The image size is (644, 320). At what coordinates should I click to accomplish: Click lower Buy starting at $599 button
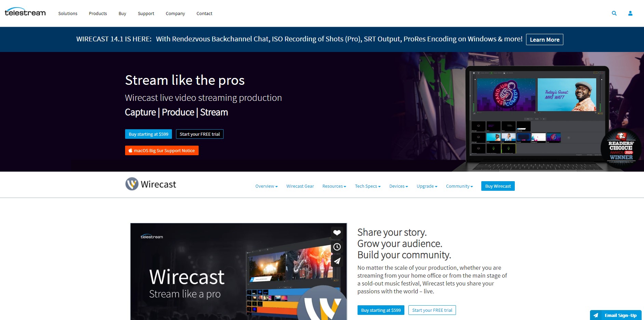tap(381, 310)
